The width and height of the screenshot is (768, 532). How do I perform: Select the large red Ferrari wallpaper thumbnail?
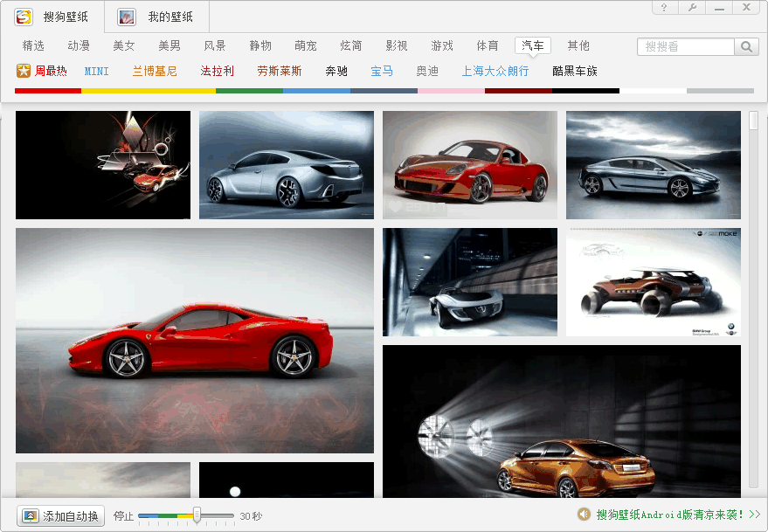(195, 341)
